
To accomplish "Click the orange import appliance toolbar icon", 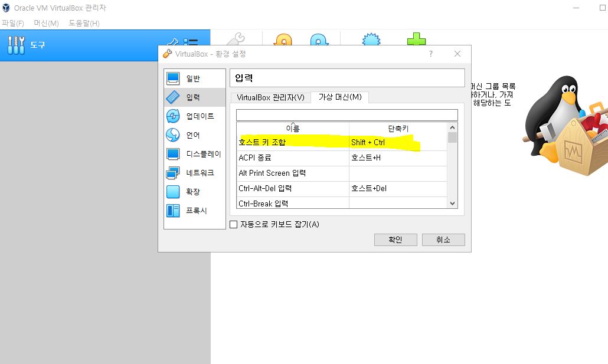I will [x=283, y=40].
